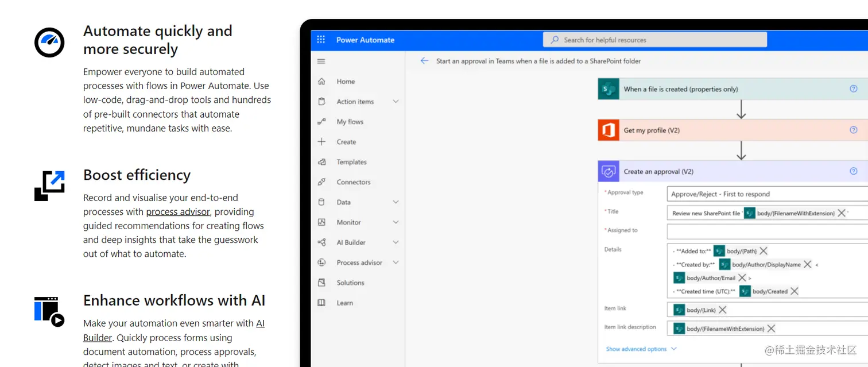Open Home in the sidebar
Screen dimensions: 868x367
pos(346,82)
